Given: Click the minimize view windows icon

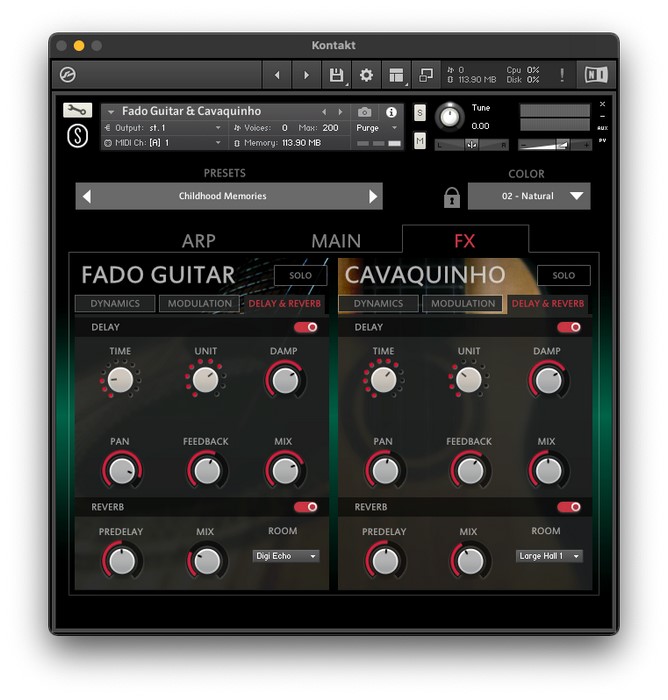Looking at the screenshot, I should [426, 75].
